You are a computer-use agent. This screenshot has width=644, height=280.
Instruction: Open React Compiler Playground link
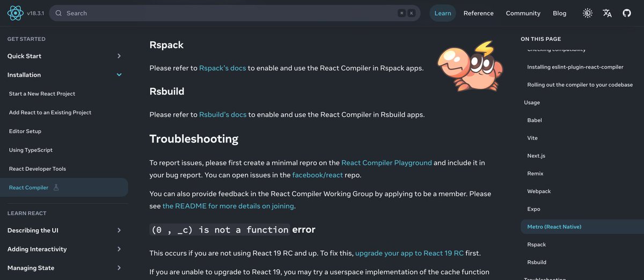pos(386,163)
